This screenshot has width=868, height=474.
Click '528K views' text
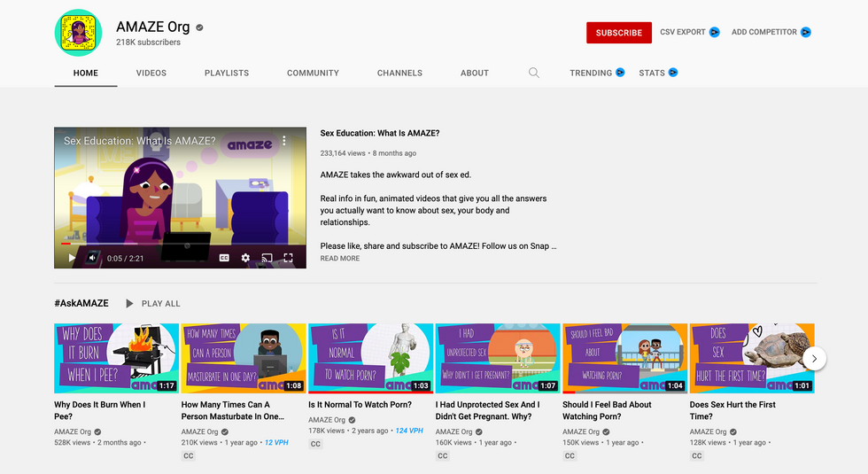tap(72, 442)
